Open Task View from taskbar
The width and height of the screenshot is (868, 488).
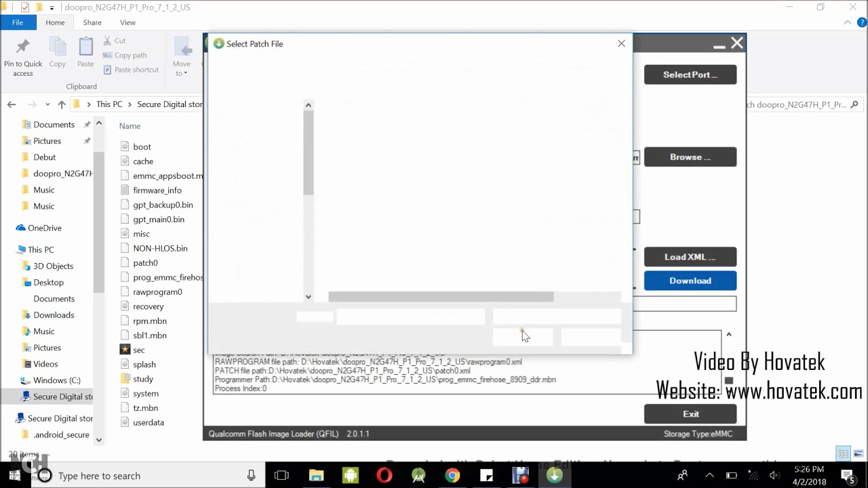click(281, 476)
